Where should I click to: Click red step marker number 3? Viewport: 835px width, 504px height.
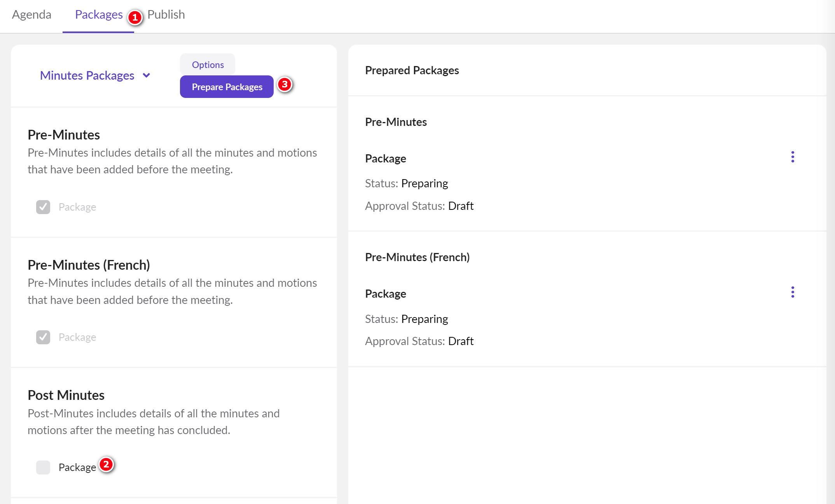(x=285, y=84)
